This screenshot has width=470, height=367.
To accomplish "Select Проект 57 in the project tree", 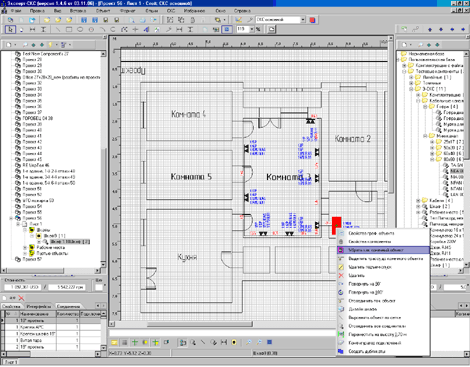I will [32, 259].
